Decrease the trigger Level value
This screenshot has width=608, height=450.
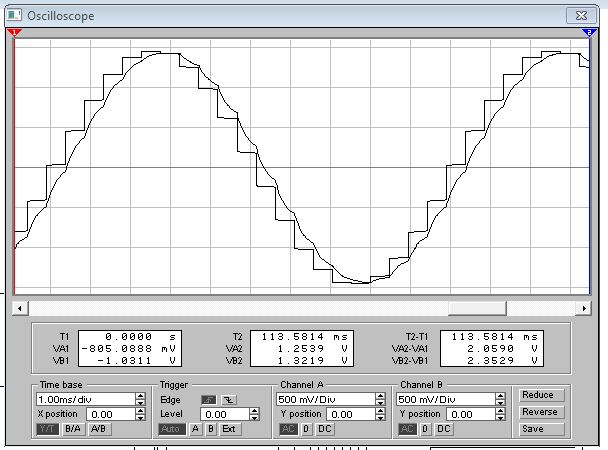point(254,417)
